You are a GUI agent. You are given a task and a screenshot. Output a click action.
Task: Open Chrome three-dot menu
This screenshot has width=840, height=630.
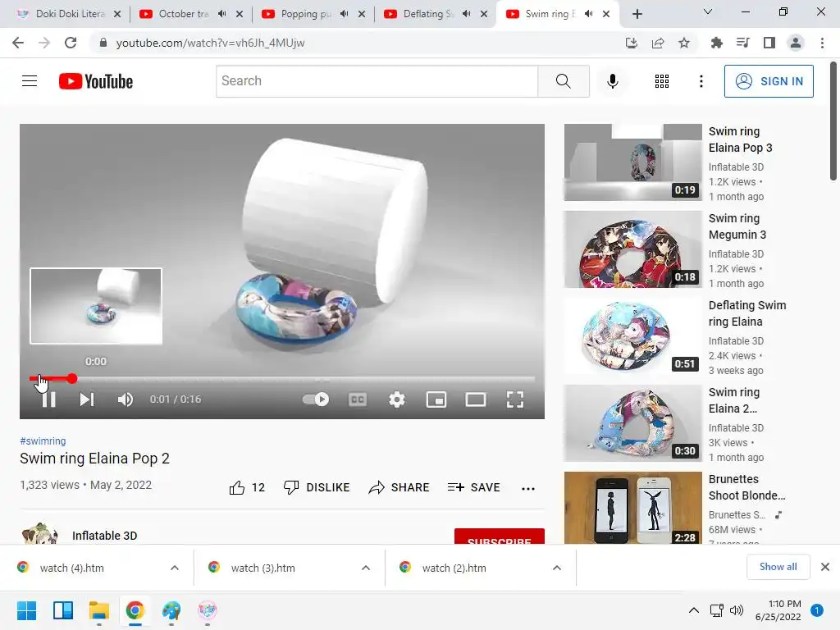822,43
